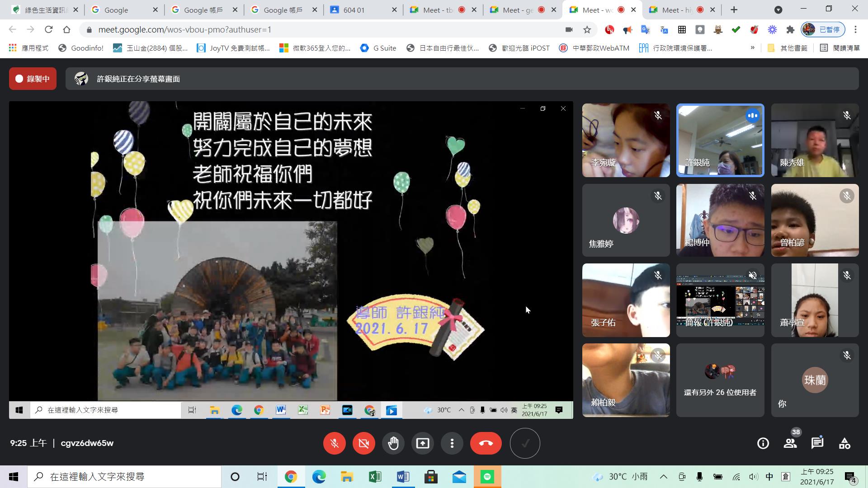Image resolution: width=868 pixels, height=488 pixels.
Task: Open the Windows notification center
Action: pyautogui.click(x=851, y=477)
